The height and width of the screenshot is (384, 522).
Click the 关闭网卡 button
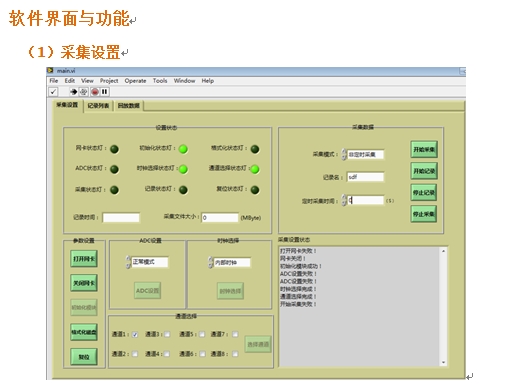(x=84, y=283)
